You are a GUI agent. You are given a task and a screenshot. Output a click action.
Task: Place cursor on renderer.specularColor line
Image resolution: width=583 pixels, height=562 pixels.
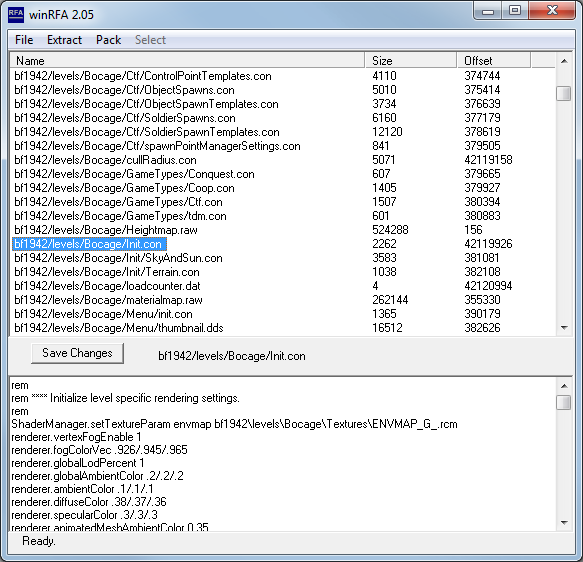(84, 515)
